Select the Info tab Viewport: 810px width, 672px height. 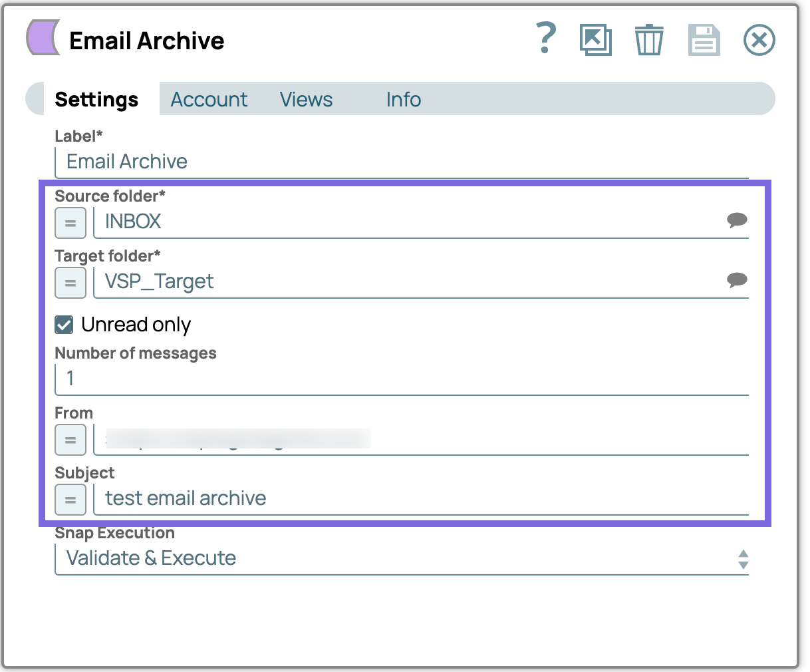pyautogui.click(x=403, y=99)
